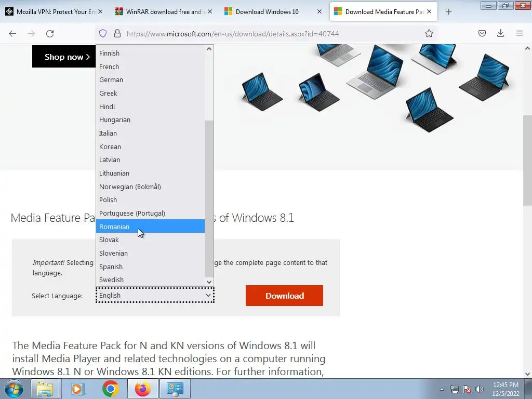Open the Windows Start orb
Viewport: 532px width, 399px height.
click(x=14, y=389)
